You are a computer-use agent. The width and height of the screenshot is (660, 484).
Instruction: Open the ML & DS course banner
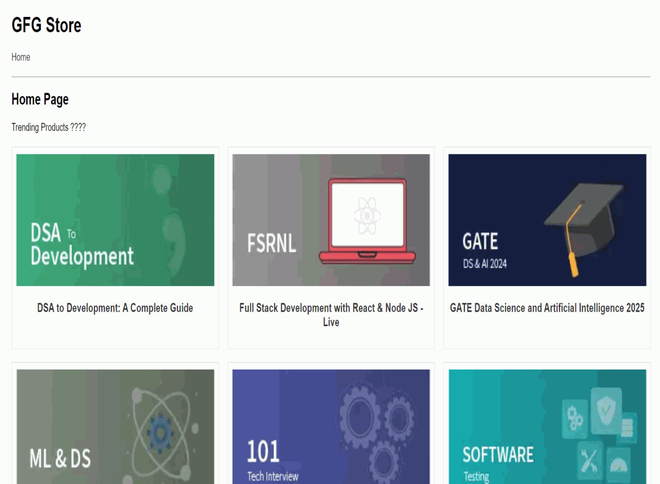115,427
